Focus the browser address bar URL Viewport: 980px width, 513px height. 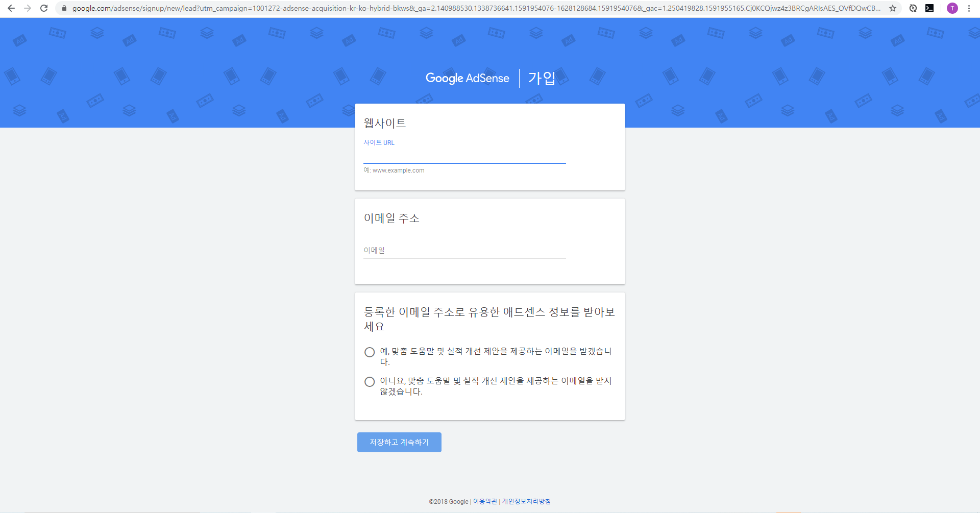(x=476, y=8)
